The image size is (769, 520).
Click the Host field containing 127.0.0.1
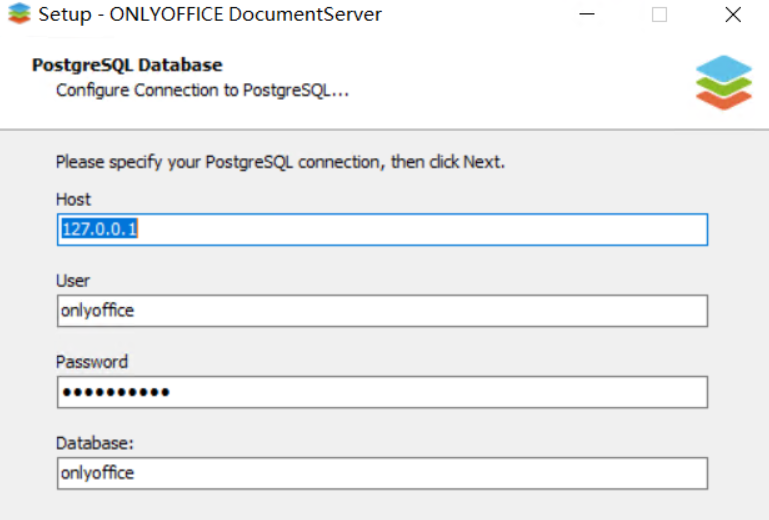[x=382, y=229]
